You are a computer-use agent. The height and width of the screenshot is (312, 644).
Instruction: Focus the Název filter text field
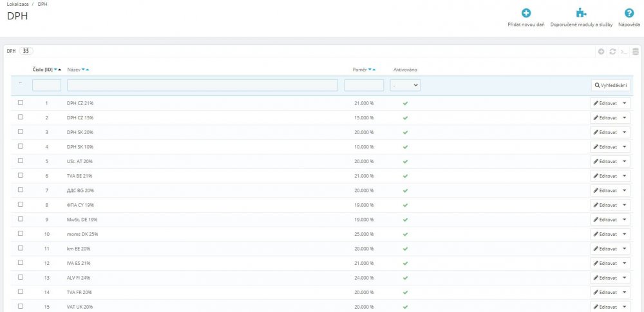pos(202,85)
